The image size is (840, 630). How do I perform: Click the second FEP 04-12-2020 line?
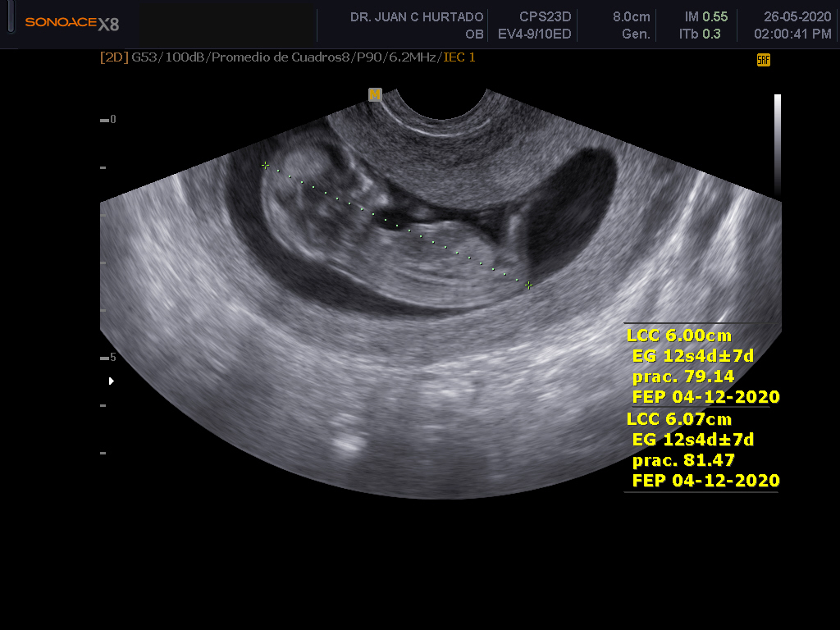(706, 481)
